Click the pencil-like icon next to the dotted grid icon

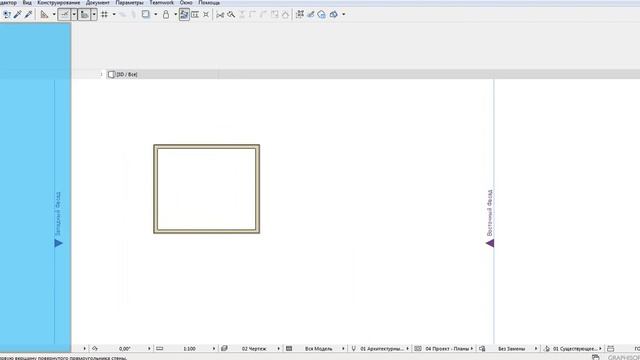311,15
